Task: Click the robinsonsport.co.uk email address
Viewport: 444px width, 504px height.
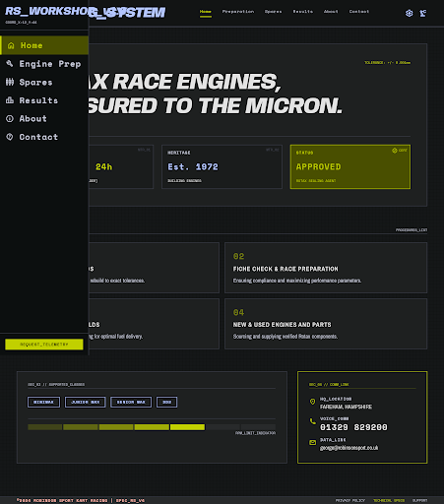Action: (x=349, y=448)
